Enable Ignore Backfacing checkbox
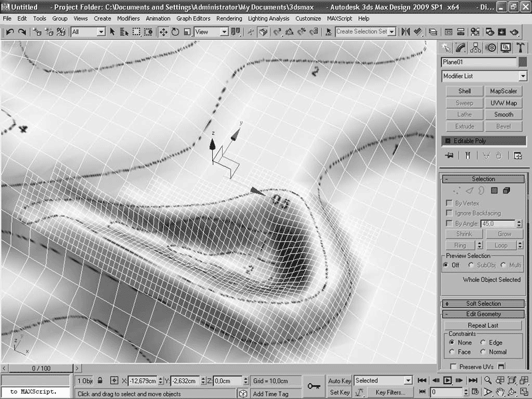 tap(449, 213)
